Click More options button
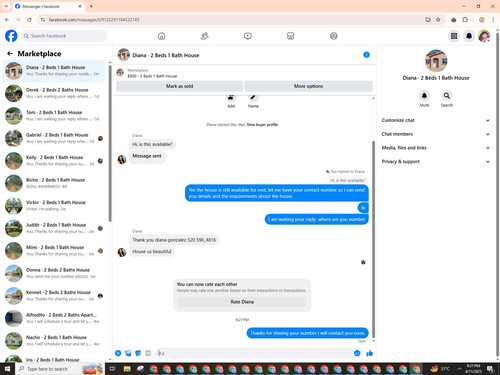Image resolution: width=500 pixels, height=375 pixels. 308,86
